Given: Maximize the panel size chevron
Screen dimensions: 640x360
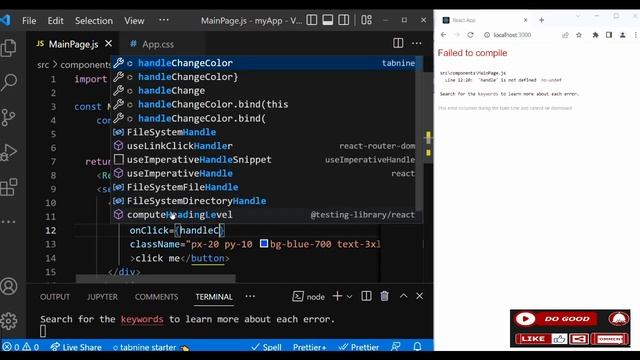Looking at the screenshot, I should (404, 296).
